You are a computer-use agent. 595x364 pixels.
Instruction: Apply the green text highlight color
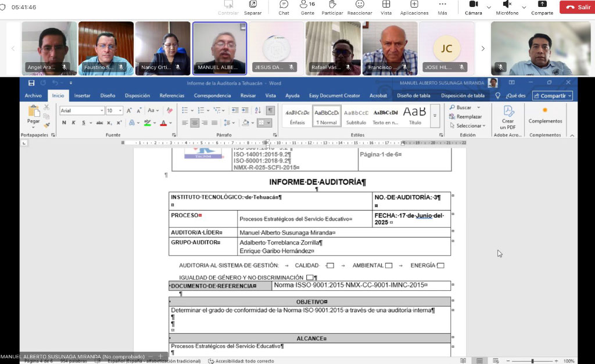(147, 122)
